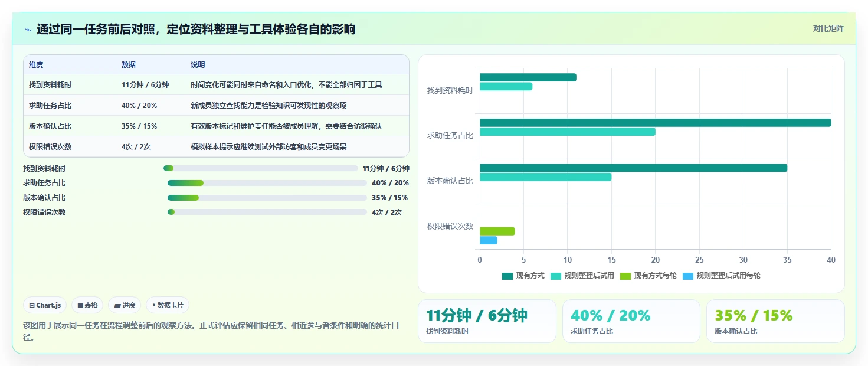Click the blue bar for 权限错误次数
Image resolution: width=868 pixels, height=366 pixels.
click(x=489, y=240)
